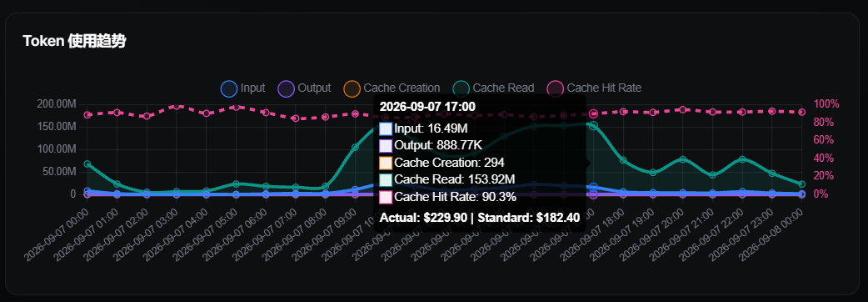Screen dimensions: 868x302
Task: Click the Cache Hit Rate point at 03:00
Action: point(177,105)
